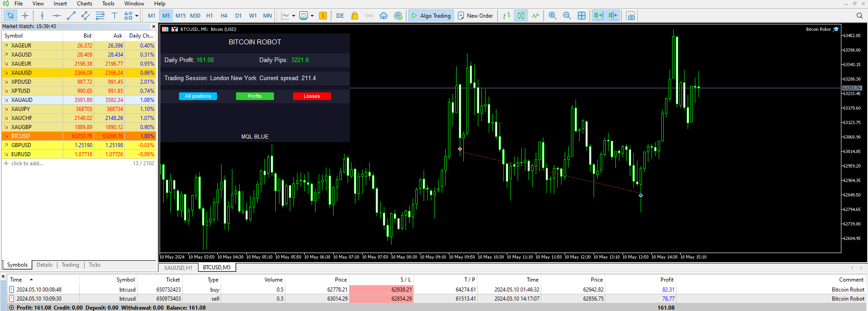Toggle Algo Trading button

[431, 16]
